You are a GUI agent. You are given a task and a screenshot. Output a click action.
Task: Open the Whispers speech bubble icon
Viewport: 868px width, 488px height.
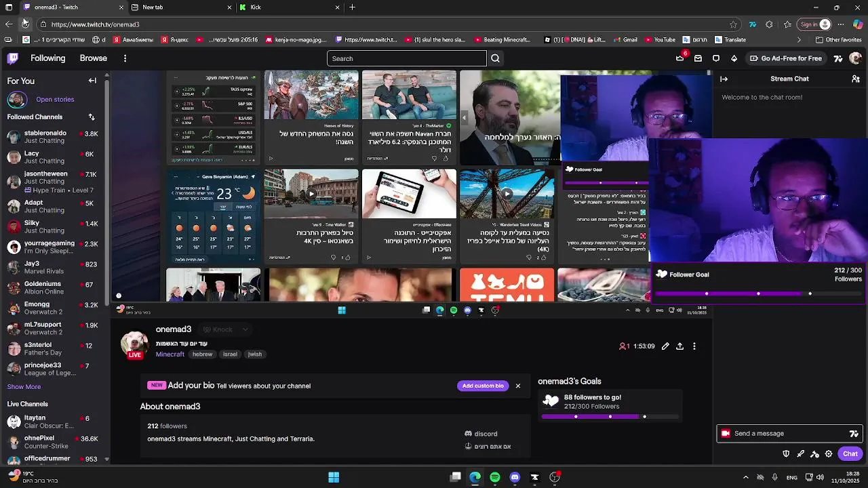(x=716, y=58)
